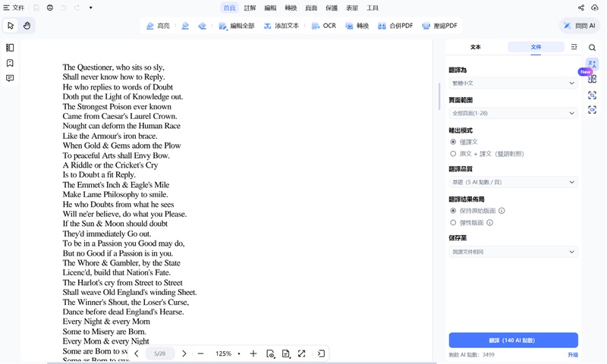Open the 頁面 ribbon tab
This screenshot has height=364, width=607.
tap(311, 8)
